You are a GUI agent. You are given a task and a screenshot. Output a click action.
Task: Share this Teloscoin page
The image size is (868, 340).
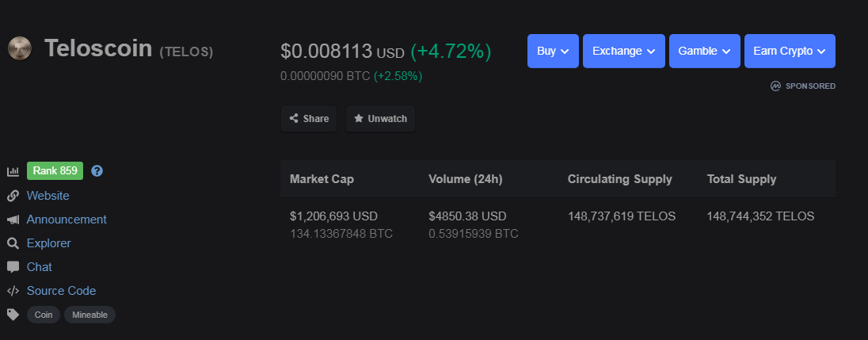309,119
